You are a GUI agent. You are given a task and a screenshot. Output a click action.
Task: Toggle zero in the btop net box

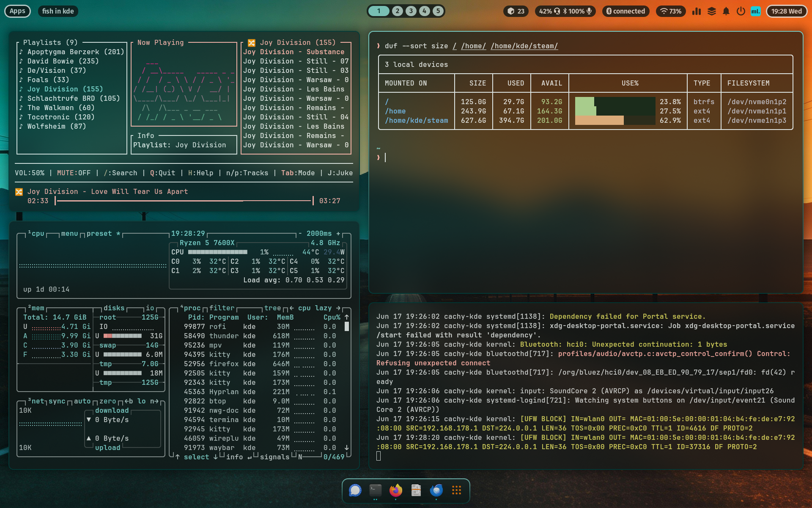(x=108, y=401)
